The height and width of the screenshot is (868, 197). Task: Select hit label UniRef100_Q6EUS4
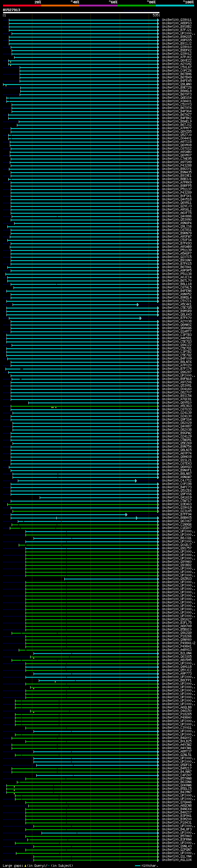coord(177,98)
